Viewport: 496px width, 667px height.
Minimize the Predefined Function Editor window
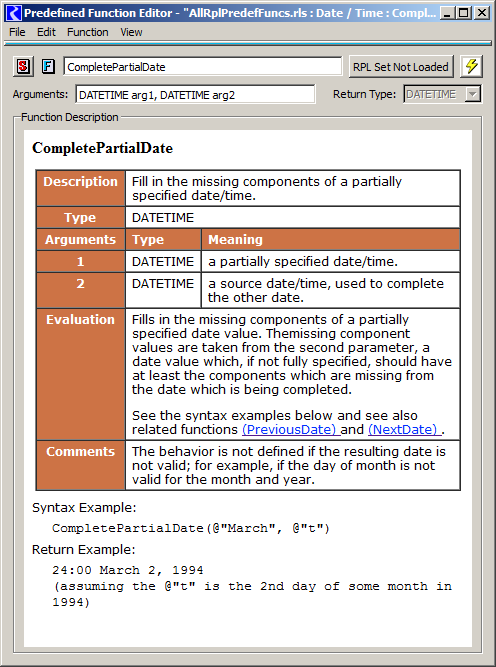447,13
